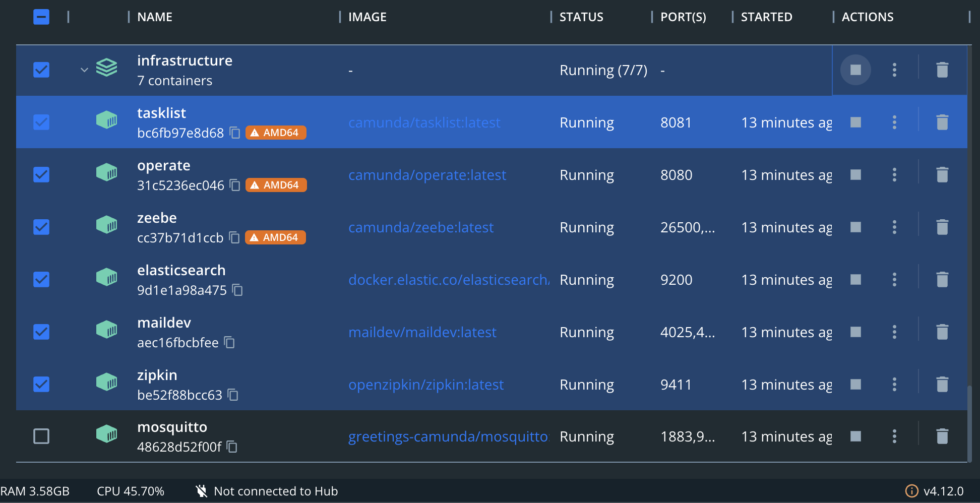Stop the zeebe container
This screenshot has height=503, width=980.
pyautogui.click(x=855, y=227)
